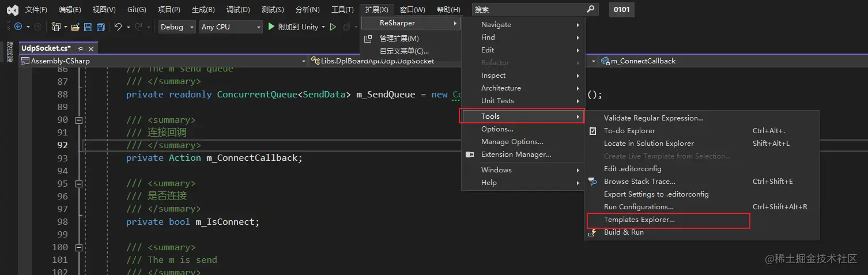The image size is (868, 275).
Task: Click the 附加到 Unity start button
Action: 293,27
